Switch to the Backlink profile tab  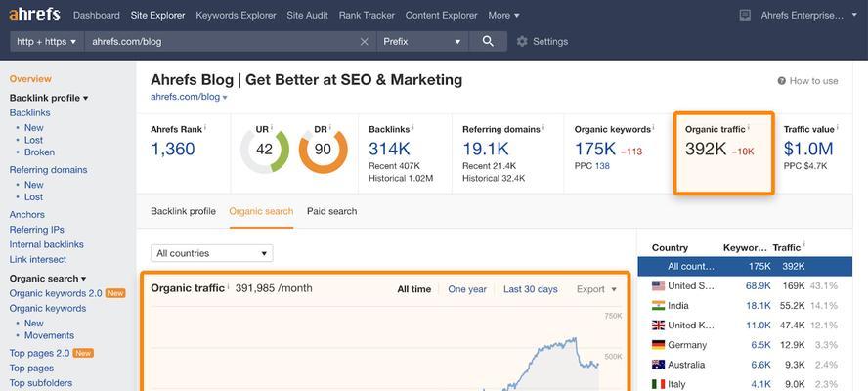[x=183, y=211]
